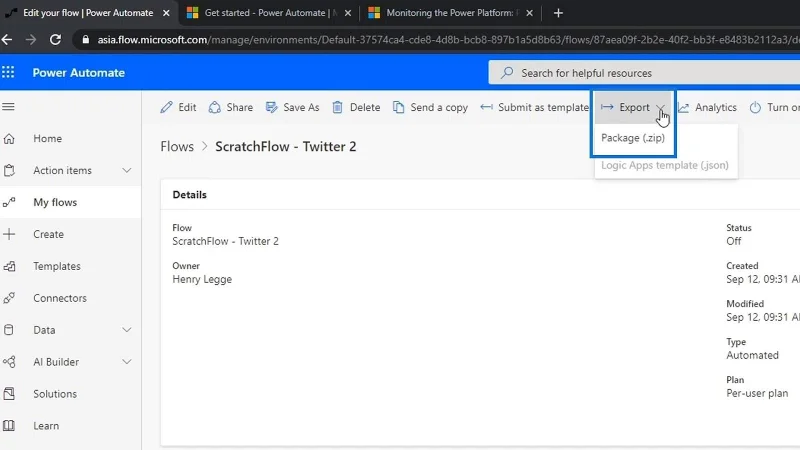This screenshot has height=450, width=800.
Task: Click the Data cylinder icon
Action: coord(9,330)
